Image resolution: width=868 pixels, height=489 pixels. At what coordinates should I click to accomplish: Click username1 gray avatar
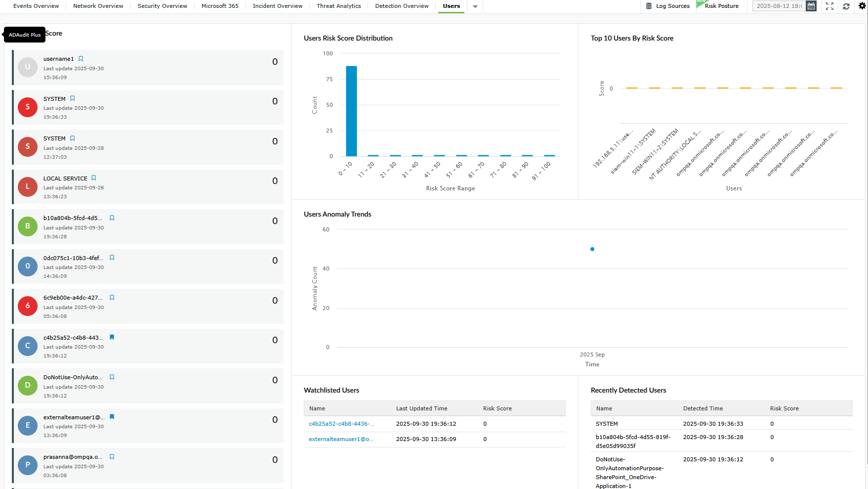point(28,67)
